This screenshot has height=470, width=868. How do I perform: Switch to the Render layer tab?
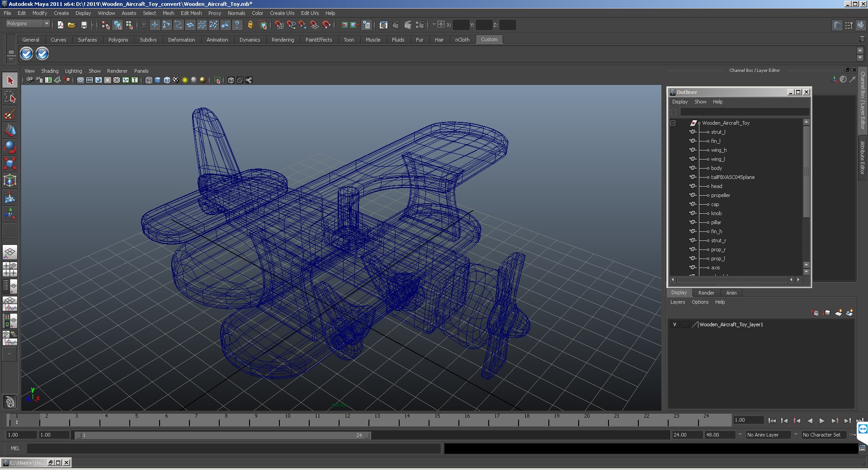[706, 293]
